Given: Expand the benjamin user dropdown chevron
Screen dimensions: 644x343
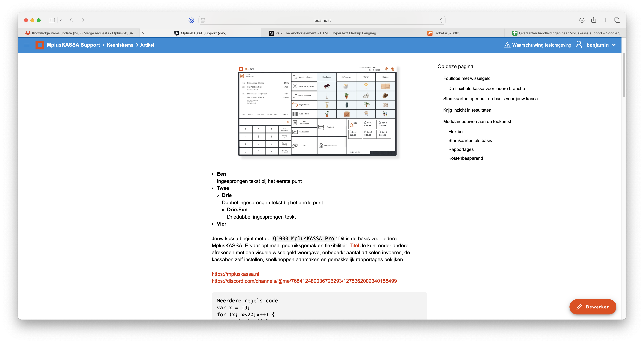Looking at the screenshot, I should tap(614, 45).
